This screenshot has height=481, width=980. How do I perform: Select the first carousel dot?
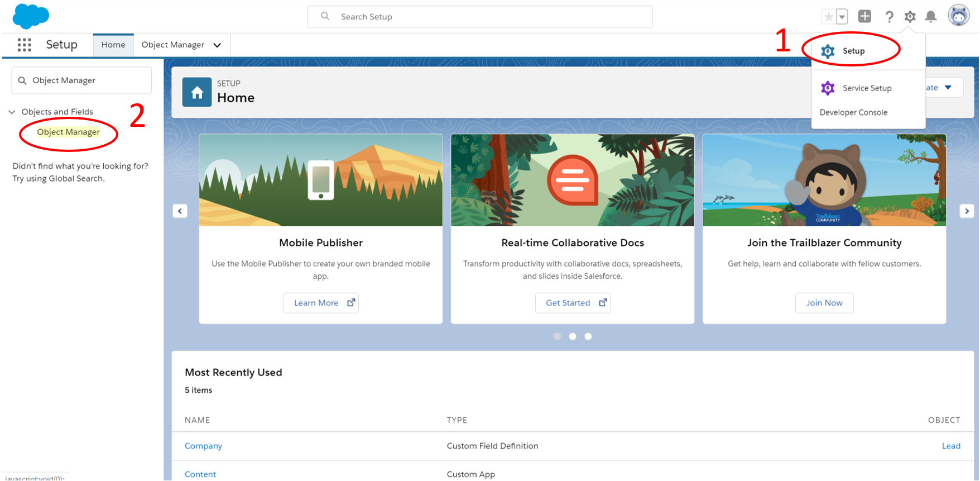[557, 336]
